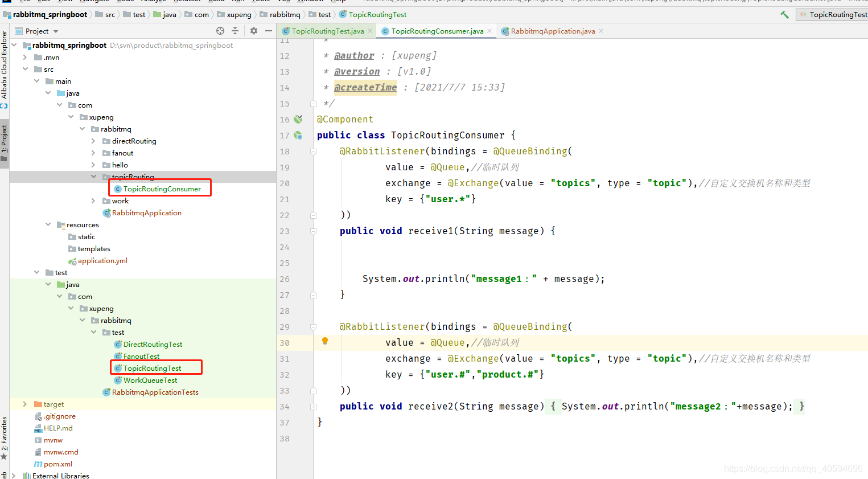
Task: Click the gutter icon beside line 17
Action: 298,135
